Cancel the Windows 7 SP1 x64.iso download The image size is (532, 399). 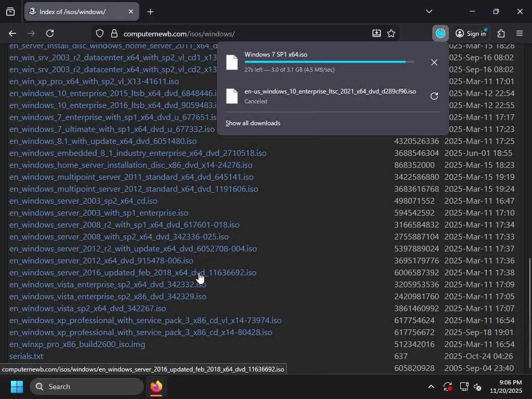pyautogui.click(x=434, y=62)
